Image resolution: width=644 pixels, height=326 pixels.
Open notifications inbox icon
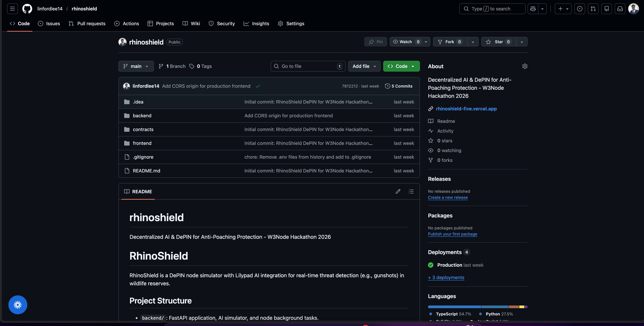coord(620,9)
